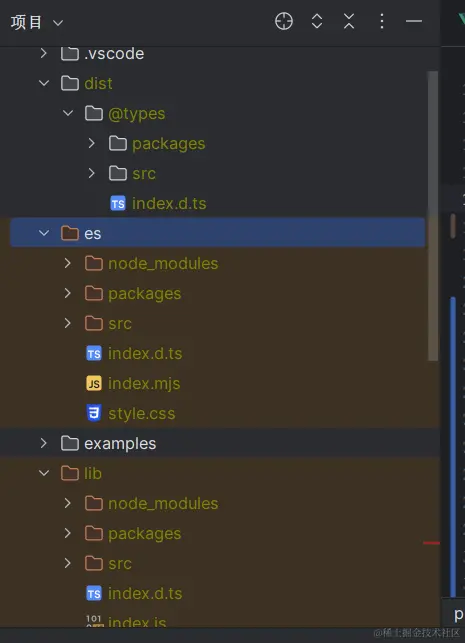This screenshot has height=643, width=465.
Task: Click the Collapse All arrows icon
Action: (x=349, y=21)
